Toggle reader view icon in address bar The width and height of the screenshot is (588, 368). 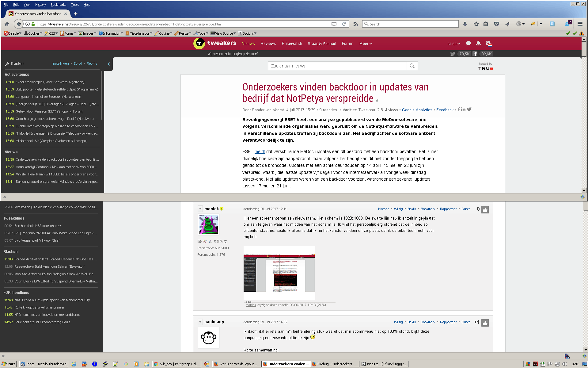pos(334,24)
